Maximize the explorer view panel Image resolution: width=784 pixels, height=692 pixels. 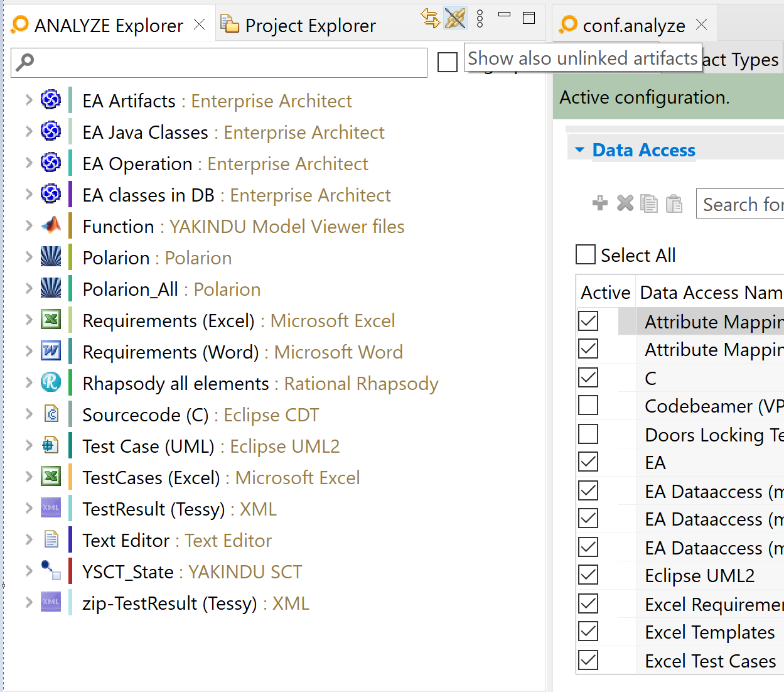point(529,18)
